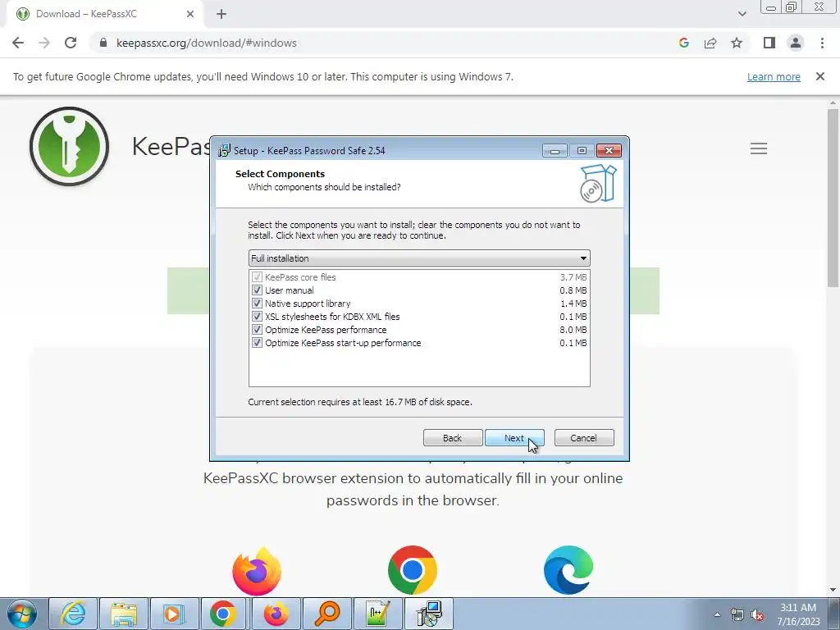Share this page icon
Image resolution: width=840 pixels, height=630 pixels.
click(710, 43)
